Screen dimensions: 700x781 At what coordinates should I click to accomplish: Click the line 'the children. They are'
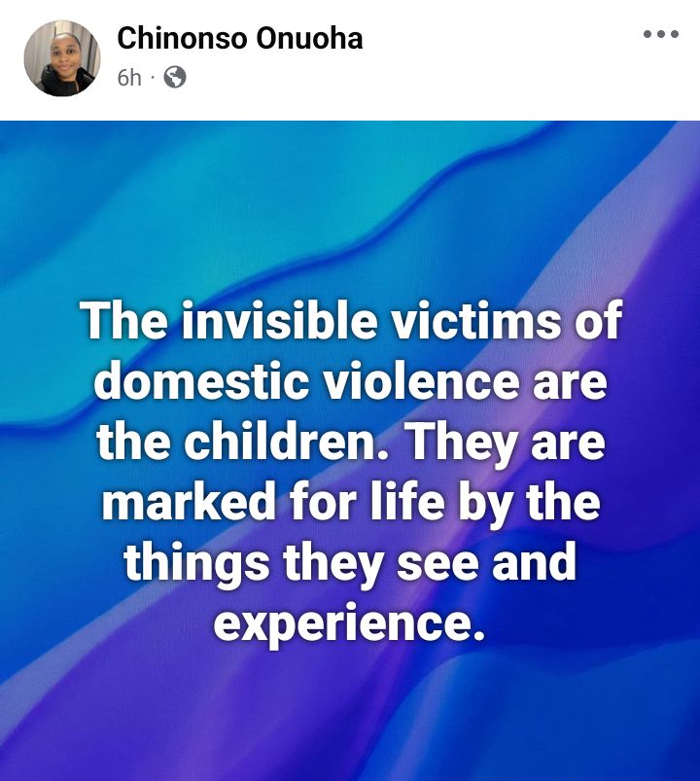(351, 444)
